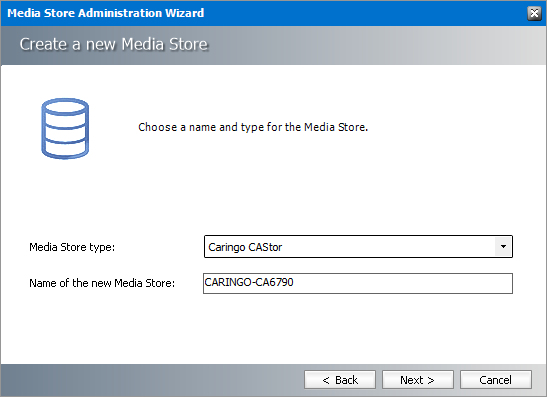The width and height of the screenshot is (547, 397).
Task: Click the Choose a name and type instruction text
Action: click(253, 127)
